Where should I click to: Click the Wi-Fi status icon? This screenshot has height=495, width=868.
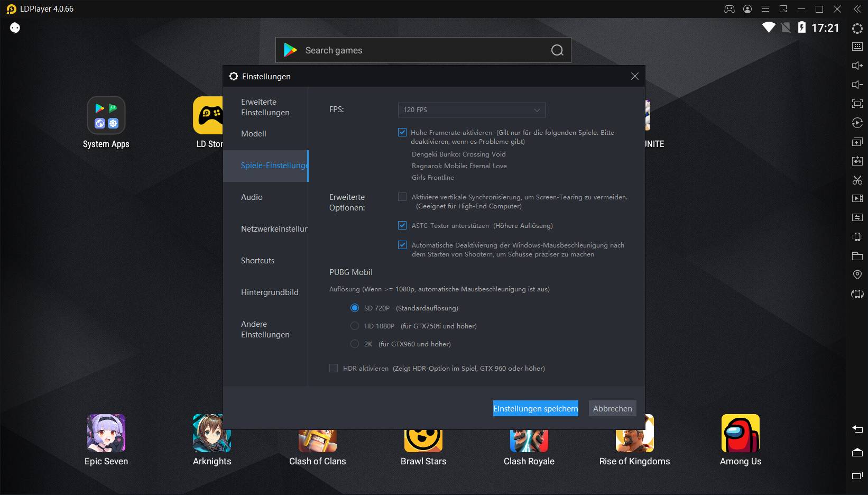768,27
